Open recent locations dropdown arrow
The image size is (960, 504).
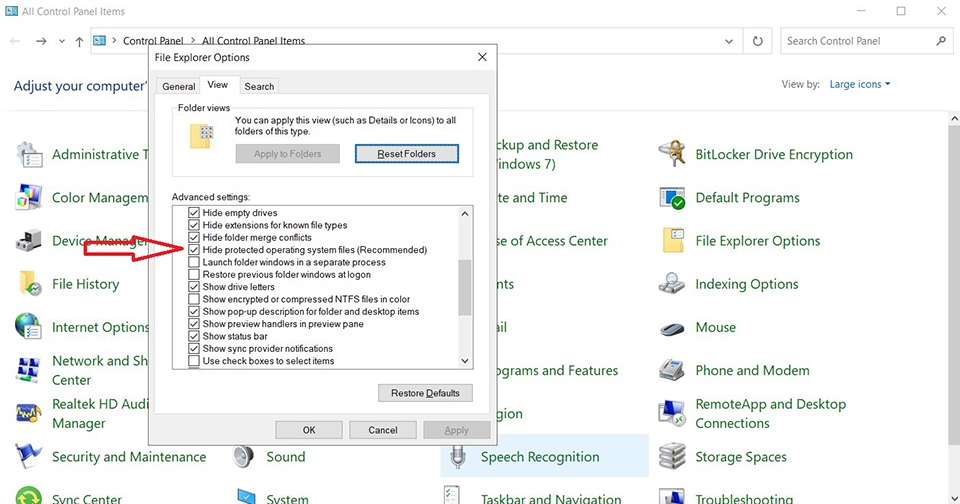coord(62,41)
